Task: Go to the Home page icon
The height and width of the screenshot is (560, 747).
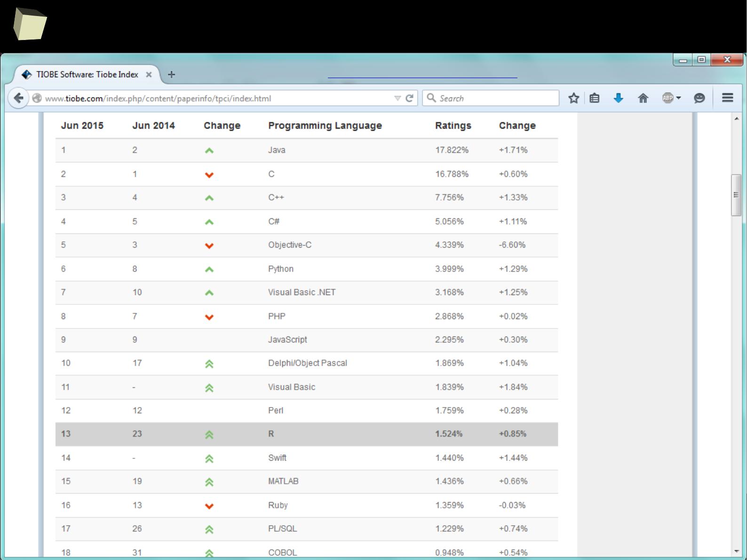Action: click(x=643, y=98)
